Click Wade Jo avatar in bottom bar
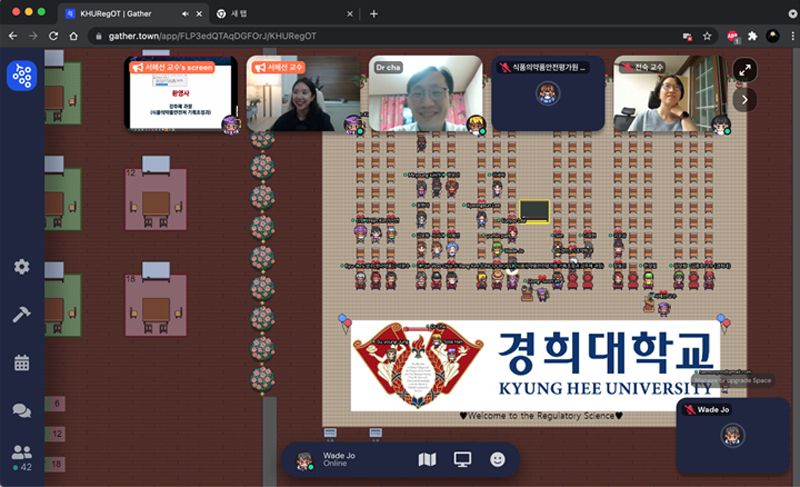The height and width of the screenshot is (487, 800). (x=305, y=460)
